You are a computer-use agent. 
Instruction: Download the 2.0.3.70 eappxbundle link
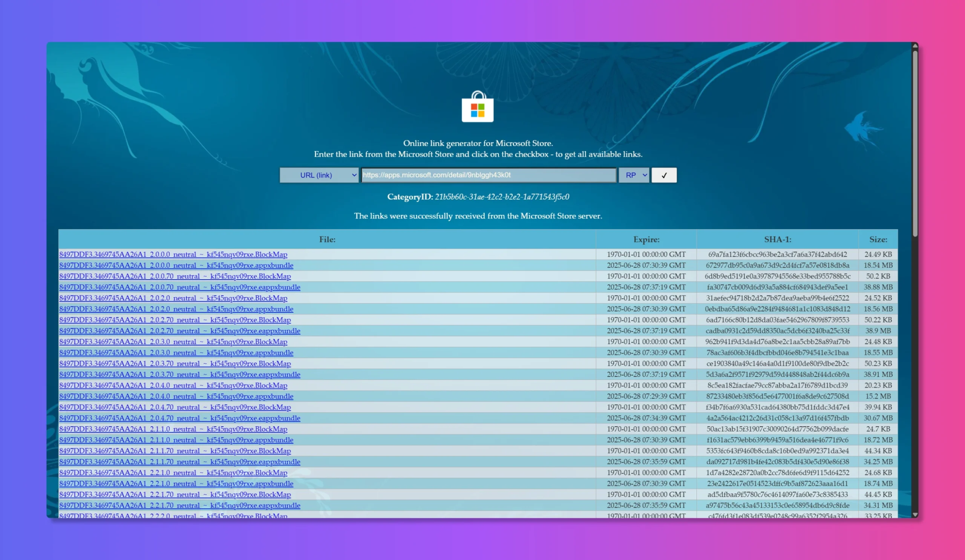[179, 374]
